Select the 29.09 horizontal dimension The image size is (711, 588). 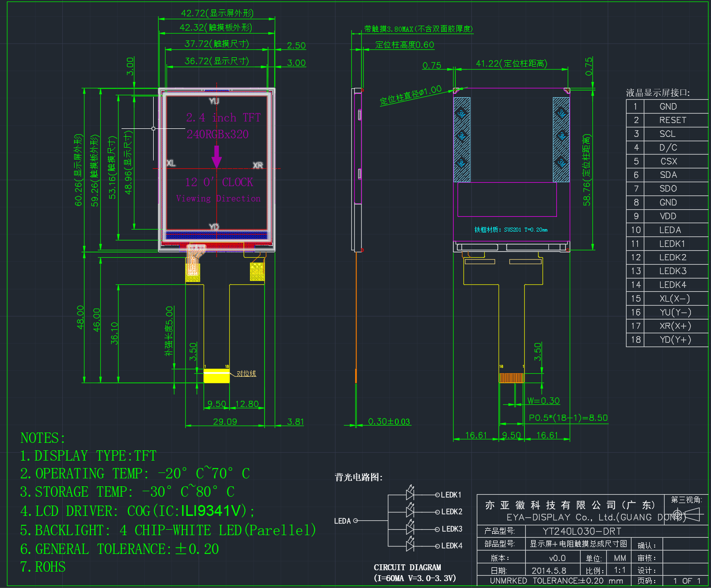[x=225, y=422]
